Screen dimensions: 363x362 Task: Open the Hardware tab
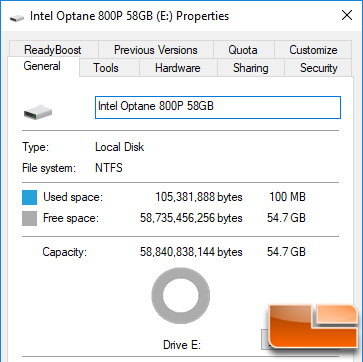tap(178, 68)
